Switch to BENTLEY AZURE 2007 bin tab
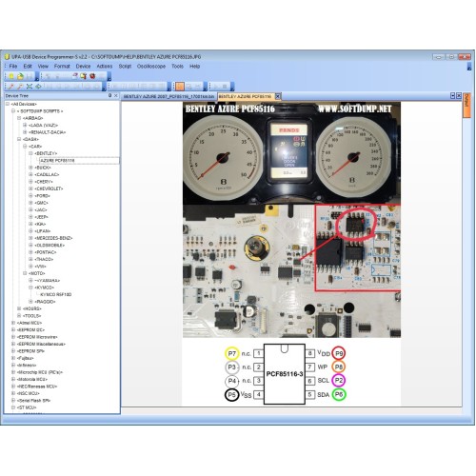This screenshot has width=476, height=476. coord(169,96)
